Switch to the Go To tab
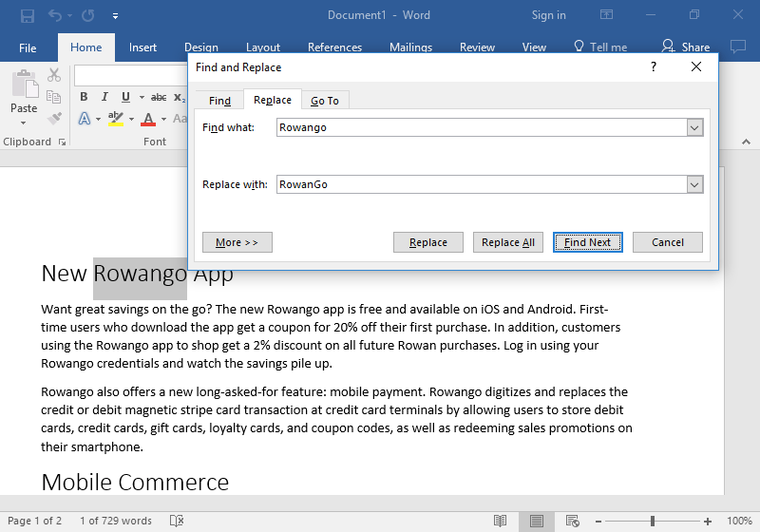The width and height of the screenshot is (760, 532). [x=325, y=101]
